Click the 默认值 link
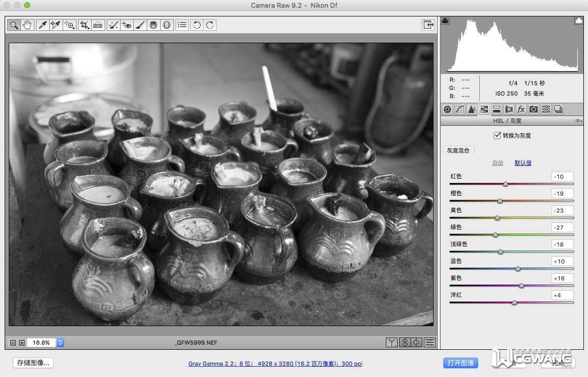The width and height of the screenshot is (588, 377). [x=523, y=163]
